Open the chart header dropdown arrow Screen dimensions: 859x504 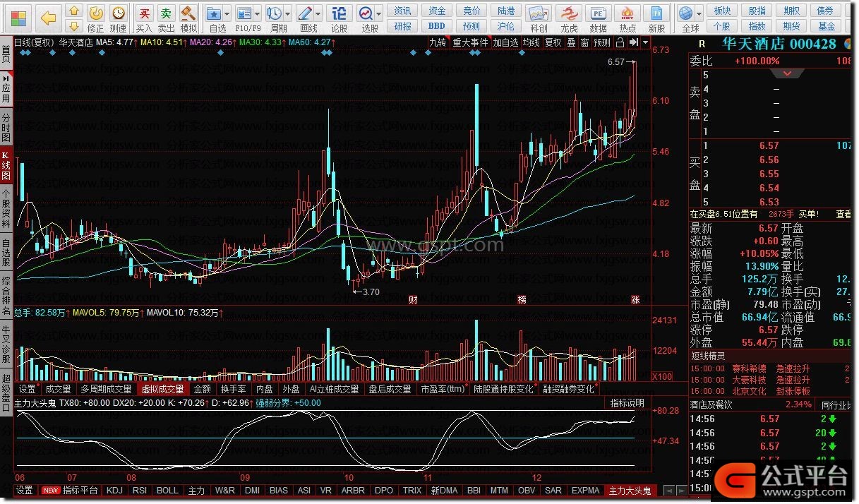coord(645,42)
